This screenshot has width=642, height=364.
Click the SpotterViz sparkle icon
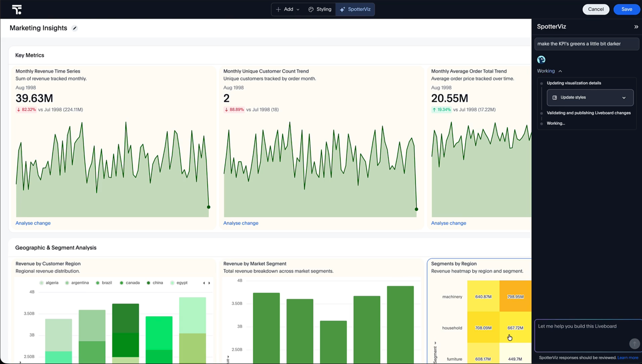click(x=342, y=10)
